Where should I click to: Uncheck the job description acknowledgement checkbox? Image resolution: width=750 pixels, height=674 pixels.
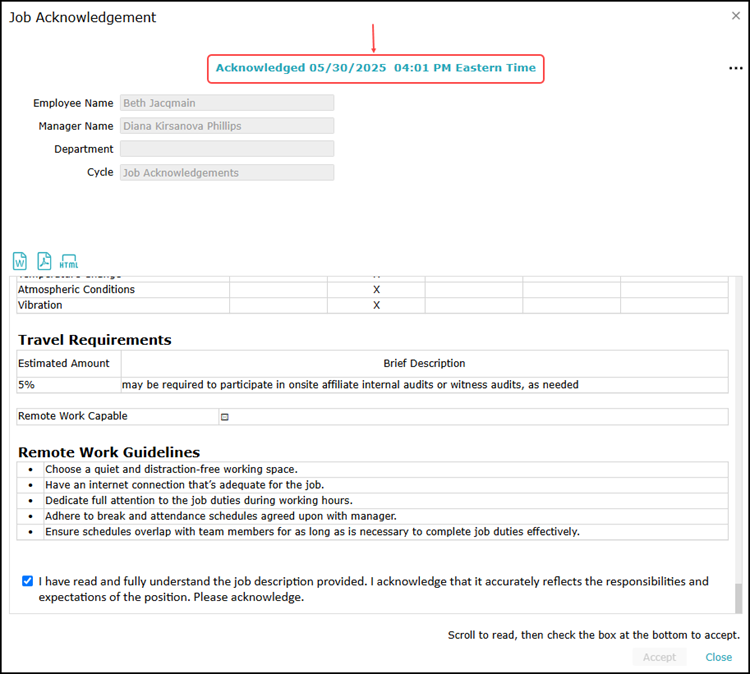click(x=27, y=581)
